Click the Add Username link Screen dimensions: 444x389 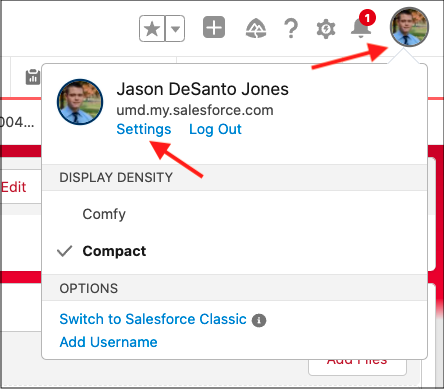(108, 342)
